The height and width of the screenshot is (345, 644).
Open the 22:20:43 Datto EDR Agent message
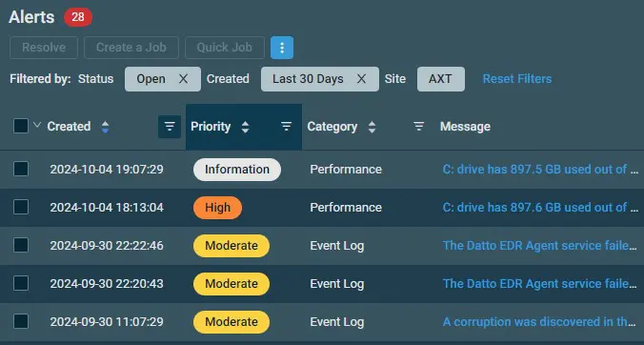540,284
